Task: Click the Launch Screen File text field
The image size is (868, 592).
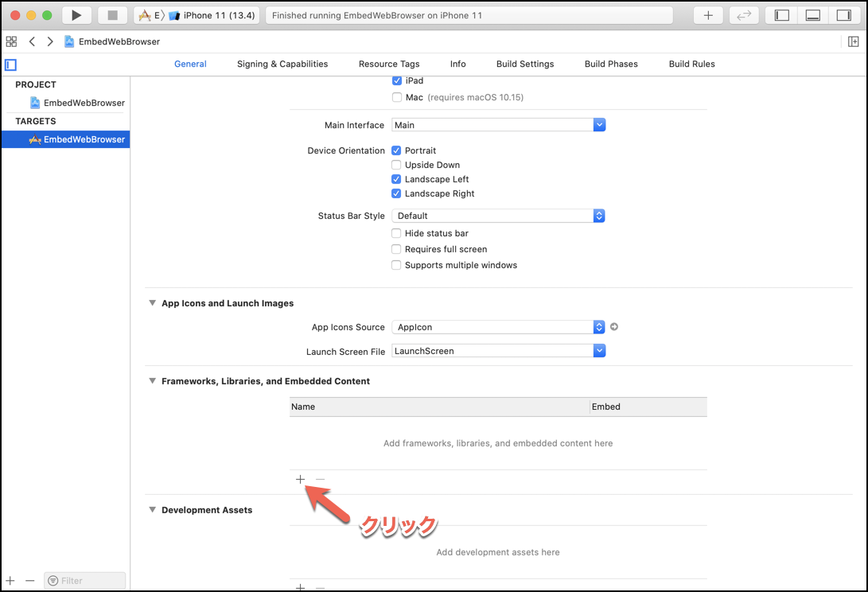Action: [492, 351]
